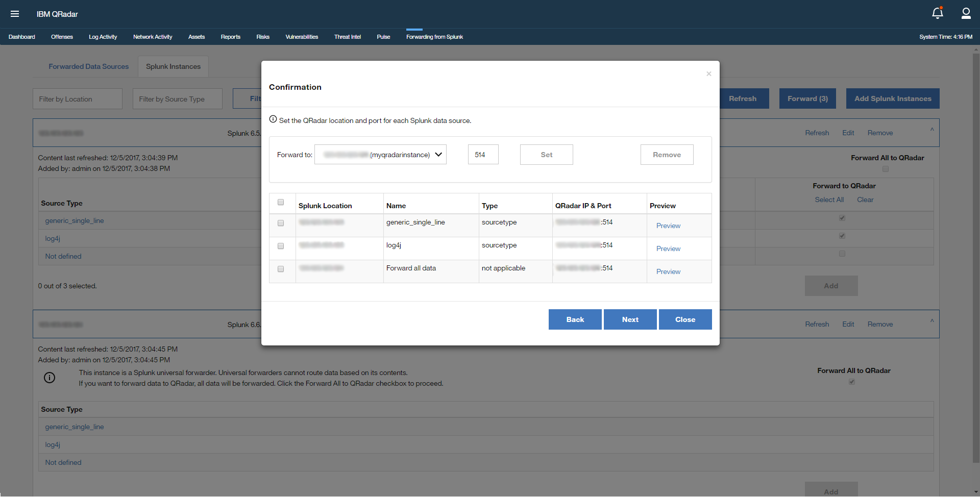Switch to Log Activity tab
This screenshot has height=497, width=980.
pos(103,37)
